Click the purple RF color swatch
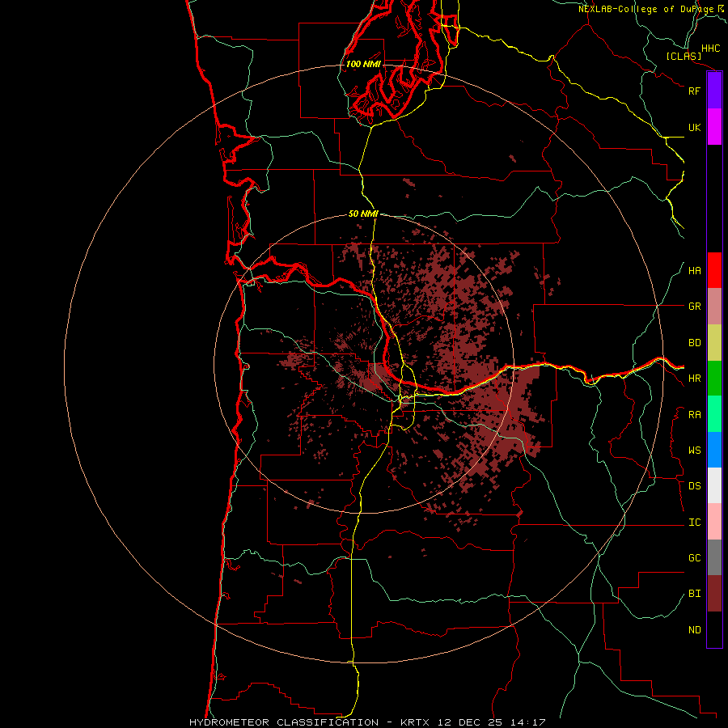Image resolution: width=728 pixels, height=728 pixels. click(x=714, y=91)
